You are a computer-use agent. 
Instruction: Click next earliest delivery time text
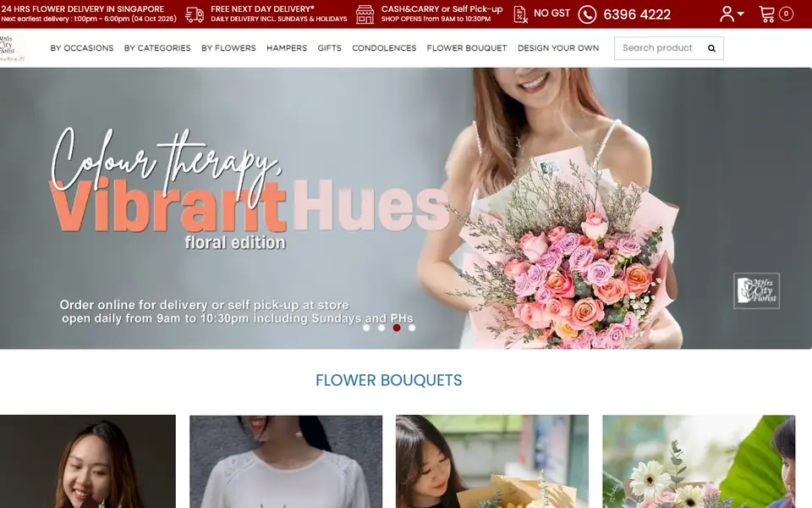(x=89, y=19)
